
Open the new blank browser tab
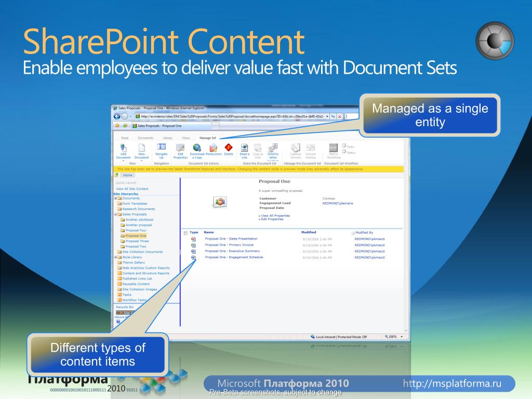coord(216,126)
